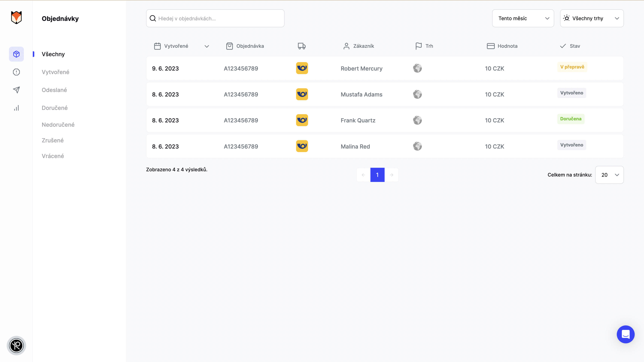Open the bar chart statistics icon
This screenshot has width=644, height=362.
(x=16, y=108)
